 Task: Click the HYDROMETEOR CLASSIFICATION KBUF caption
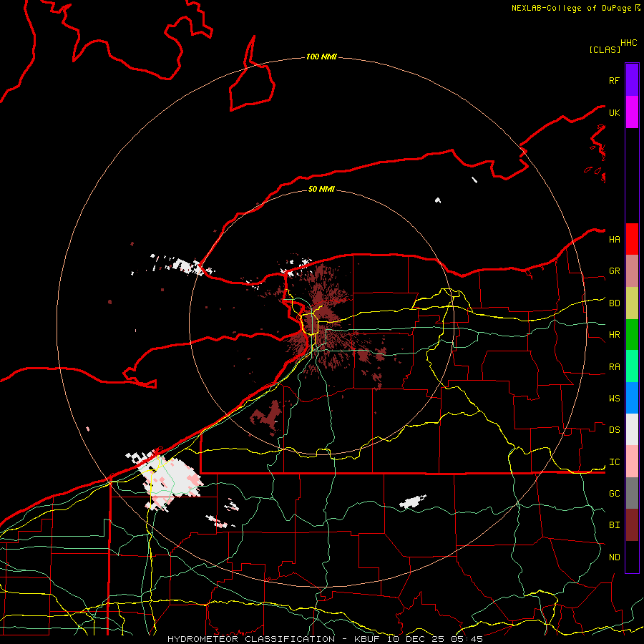click(325, 639)
